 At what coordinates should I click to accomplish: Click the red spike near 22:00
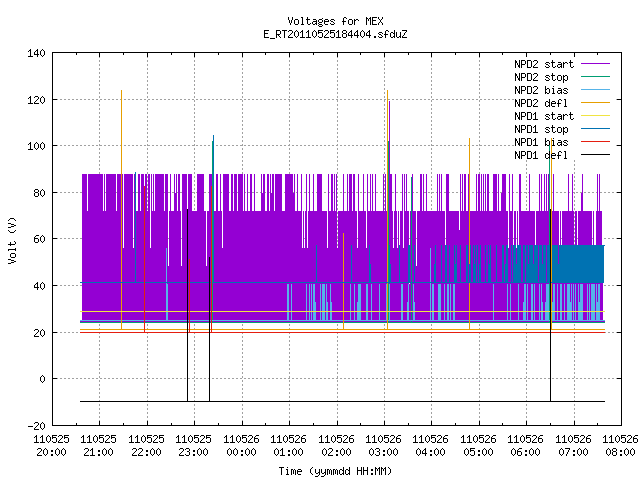coord(144,259)
